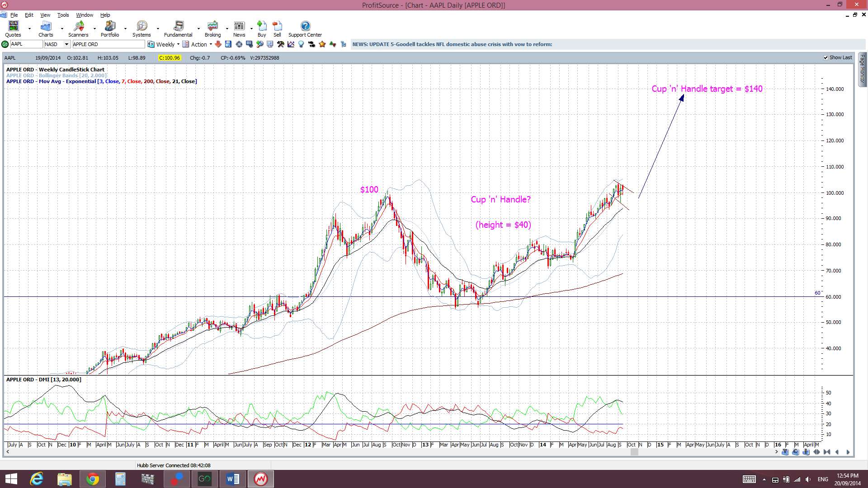
Task: Click the Hubb Server Connected status text
Action: tap(174, 465)
